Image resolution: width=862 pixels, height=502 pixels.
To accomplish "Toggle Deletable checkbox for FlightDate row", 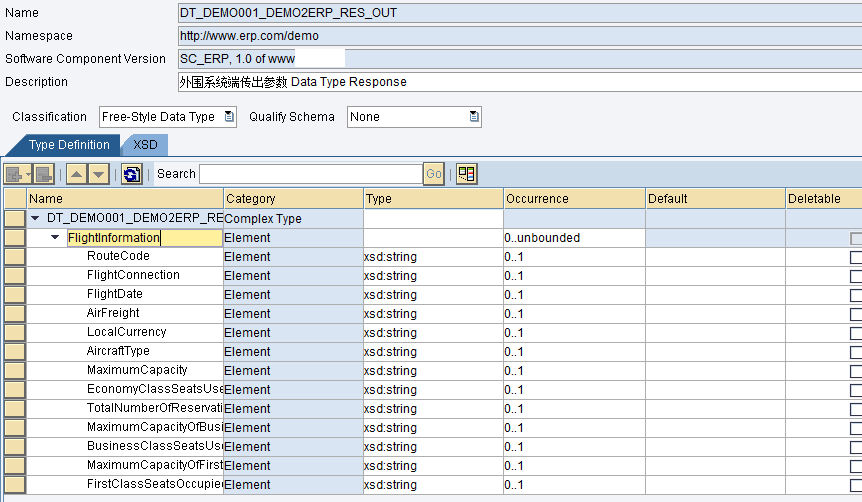I will click(x=856, y=295).
